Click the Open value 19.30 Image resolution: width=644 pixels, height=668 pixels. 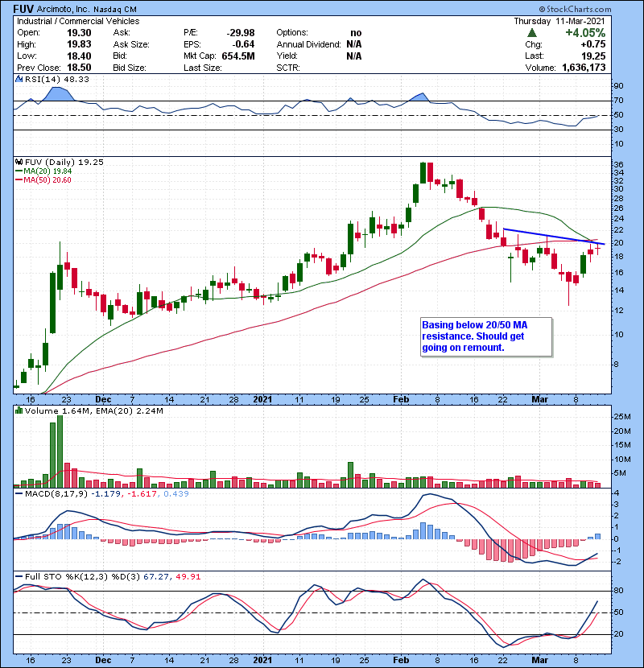tap(79, 33)
